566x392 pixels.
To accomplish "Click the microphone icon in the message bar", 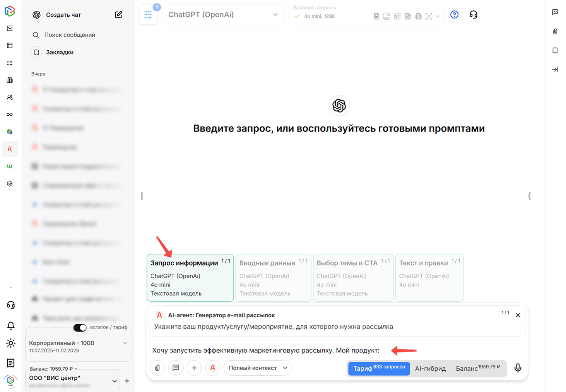I will click(518, 368).
